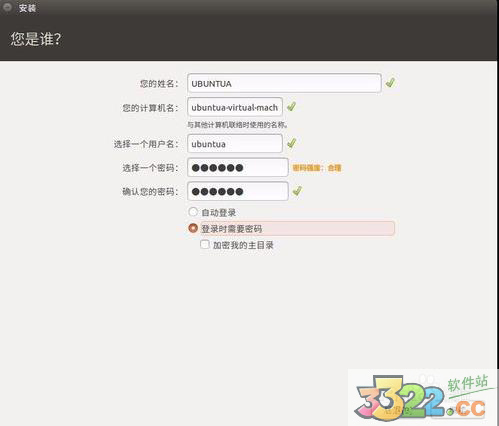
Task: Select the 登录时需要密码 radio option
Action: [x=193, y=228]
